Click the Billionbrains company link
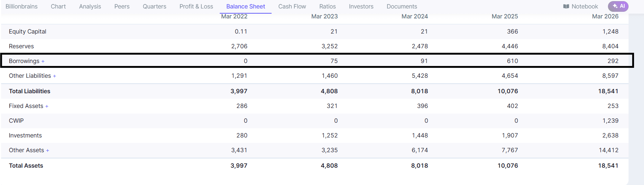644x185 pixels. pos(22,7)
